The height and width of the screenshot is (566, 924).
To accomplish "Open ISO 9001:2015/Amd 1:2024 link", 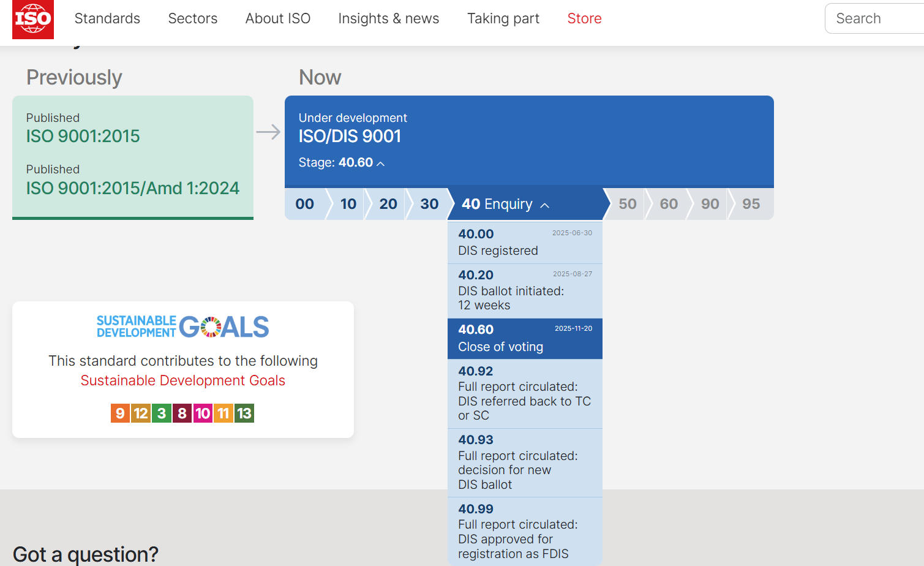I will tap(132, 188).
